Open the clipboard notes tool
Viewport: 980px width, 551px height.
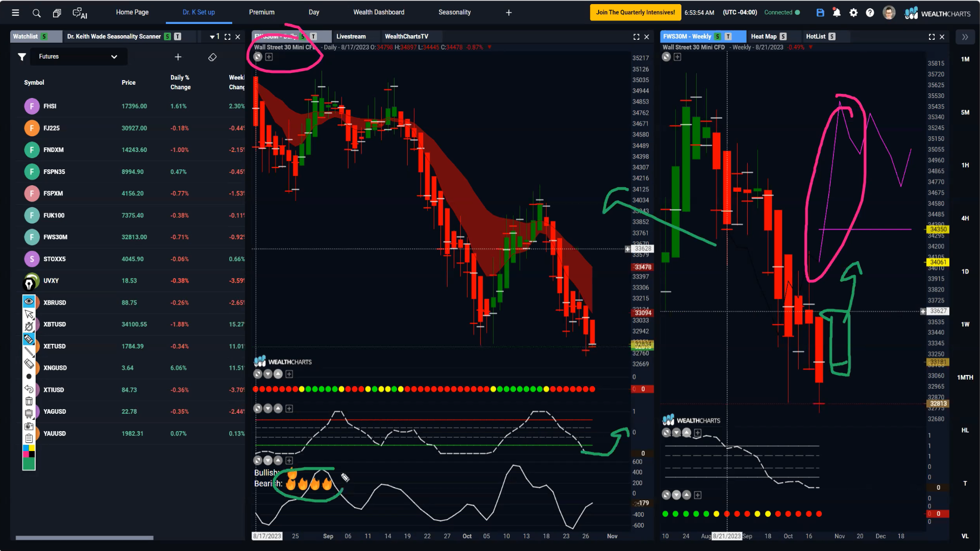pos(29,438)
